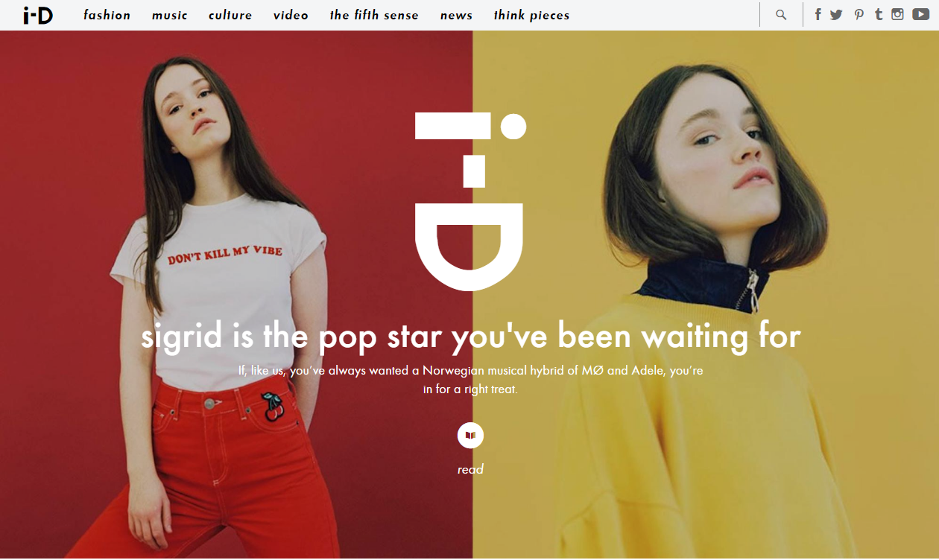Open the search magnifier icon
The image size is (939, 560).
point(781,15)
